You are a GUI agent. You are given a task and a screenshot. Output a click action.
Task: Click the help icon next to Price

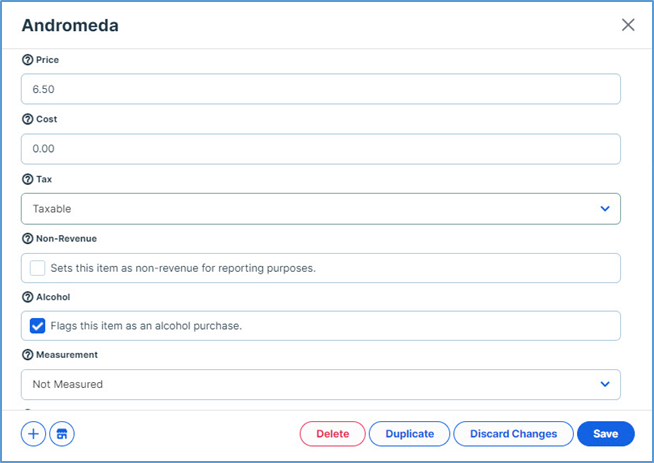point(27,60)
